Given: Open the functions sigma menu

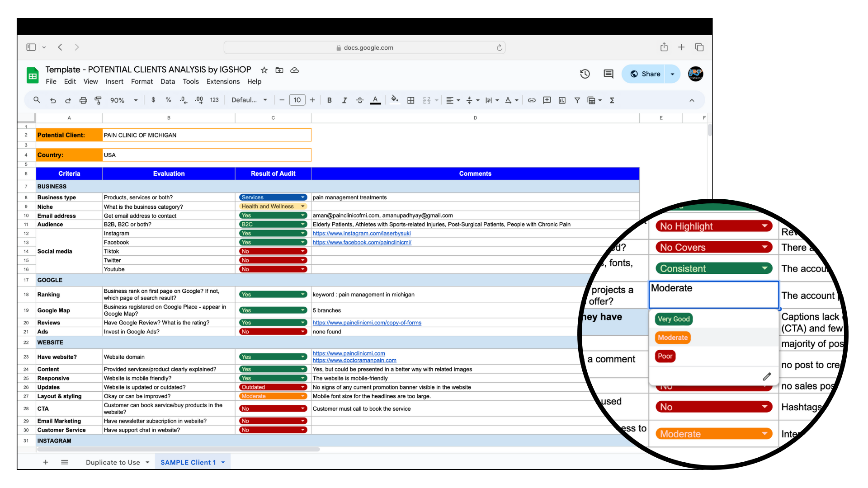Looking at the screenshot, I should 612,100.
